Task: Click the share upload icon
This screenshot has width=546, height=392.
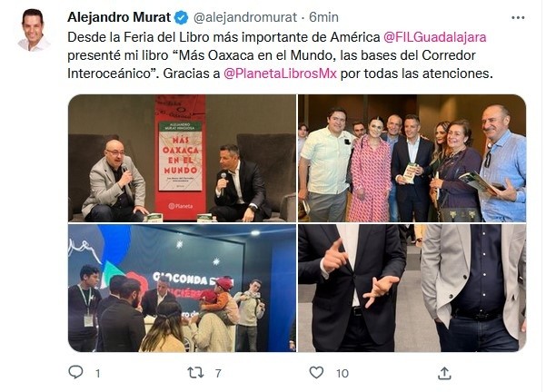Action: pos(444,373)
